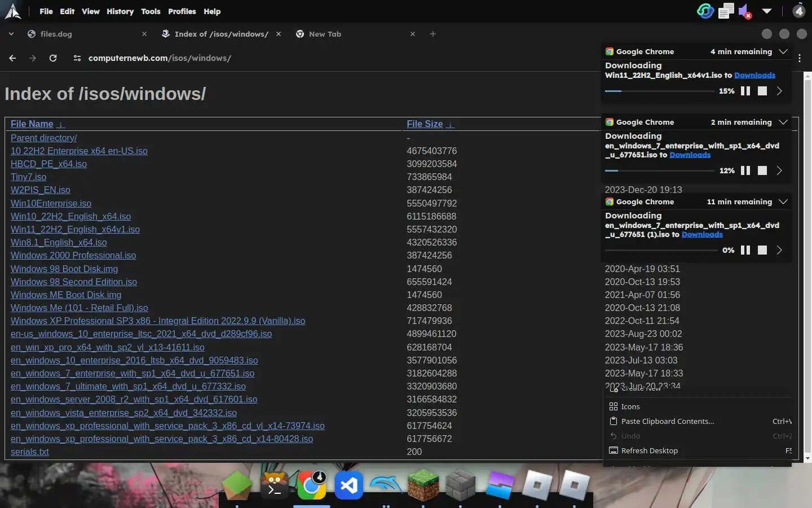Open the HBCD_PE_x64.iso link
812x508 pixels.
[x=49, y=164]
